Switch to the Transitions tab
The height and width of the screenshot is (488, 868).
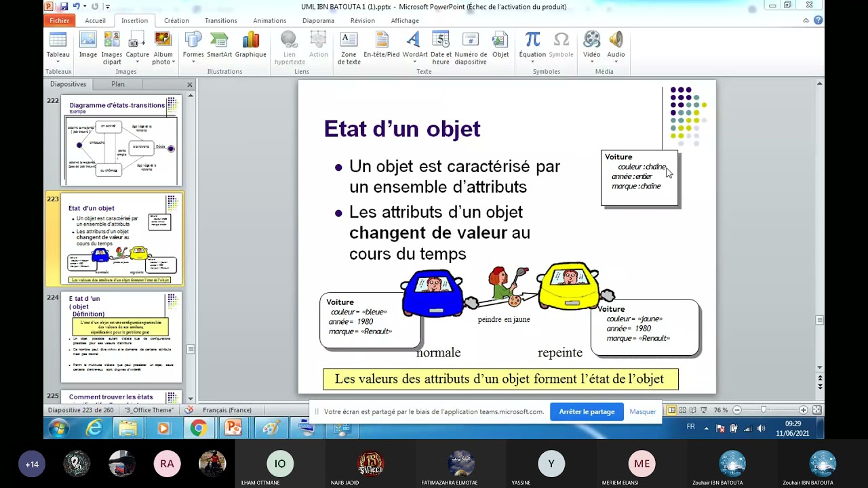[221, 20]
